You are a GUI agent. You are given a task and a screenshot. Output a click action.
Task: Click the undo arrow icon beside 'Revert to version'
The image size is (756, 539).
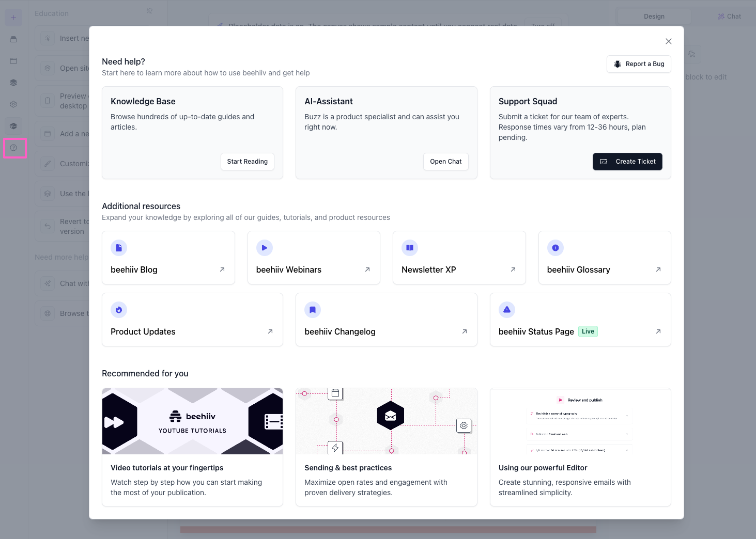tap(48, 226)
